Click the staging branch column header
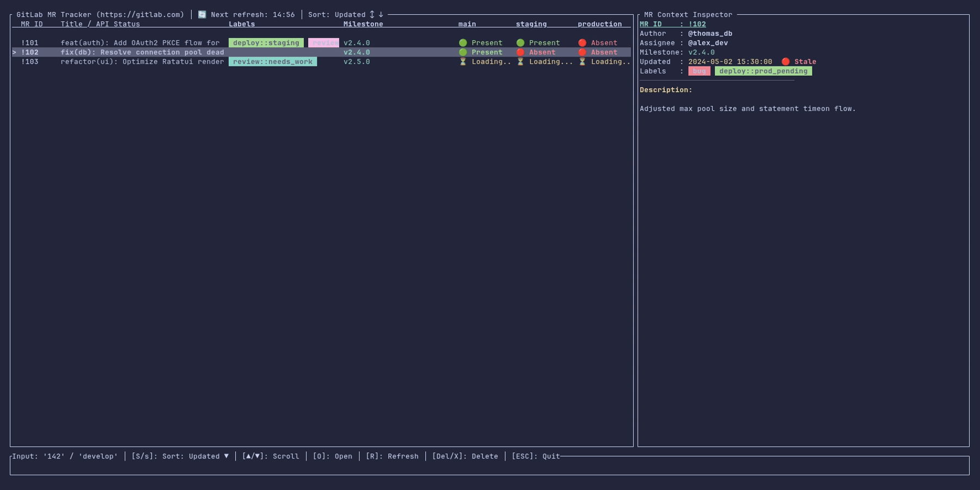The width and height of the screenshot is (980, 490). click(x=531, y=24)
